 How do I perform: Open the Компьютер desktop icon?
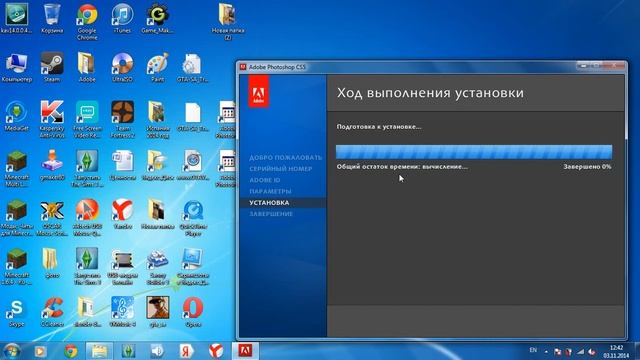coord(17,68)
